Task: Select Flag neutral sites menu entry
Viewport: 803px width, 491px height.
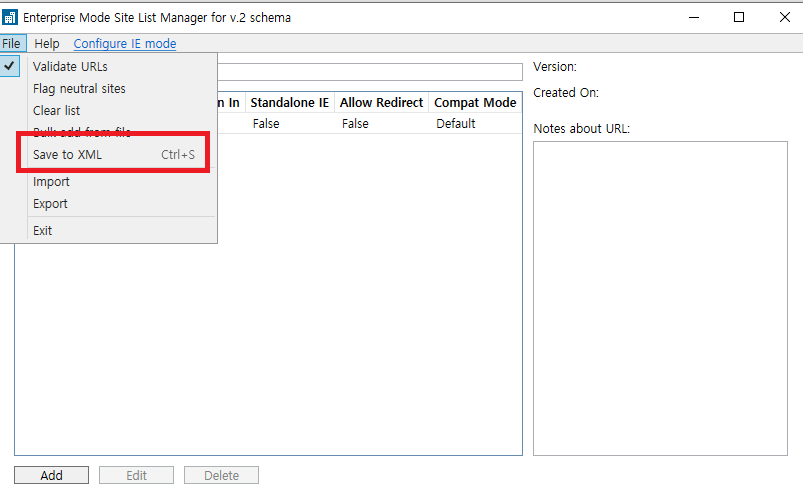Action: [109, 89]
